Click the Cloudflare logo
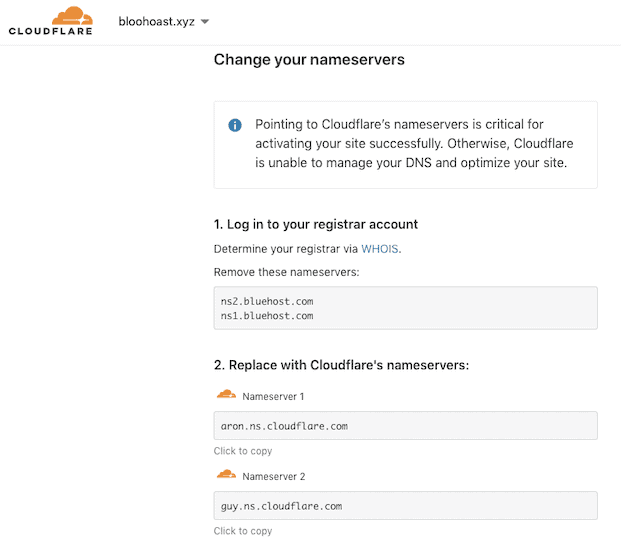 click(51, 21)
